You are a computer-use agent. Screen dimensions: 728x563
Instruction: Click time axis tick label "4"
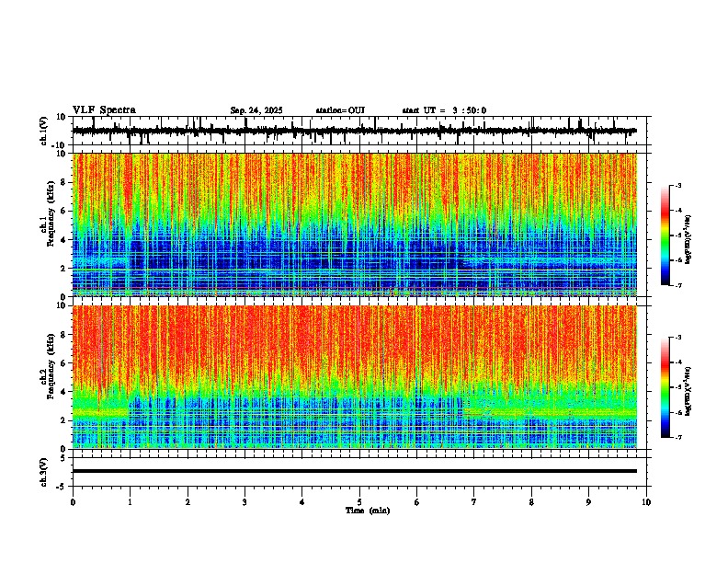point(302,502)
